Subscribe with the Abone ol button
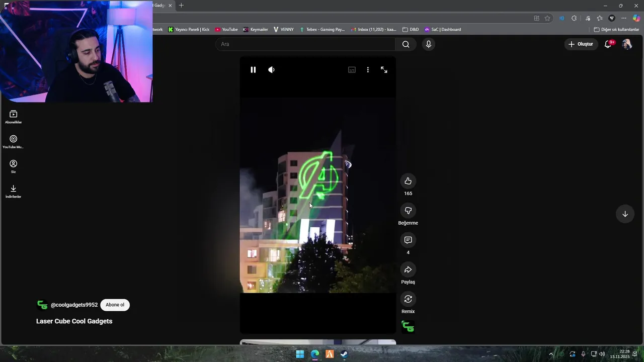The height and width of the screenshot is (362, 644). point(115,305)
